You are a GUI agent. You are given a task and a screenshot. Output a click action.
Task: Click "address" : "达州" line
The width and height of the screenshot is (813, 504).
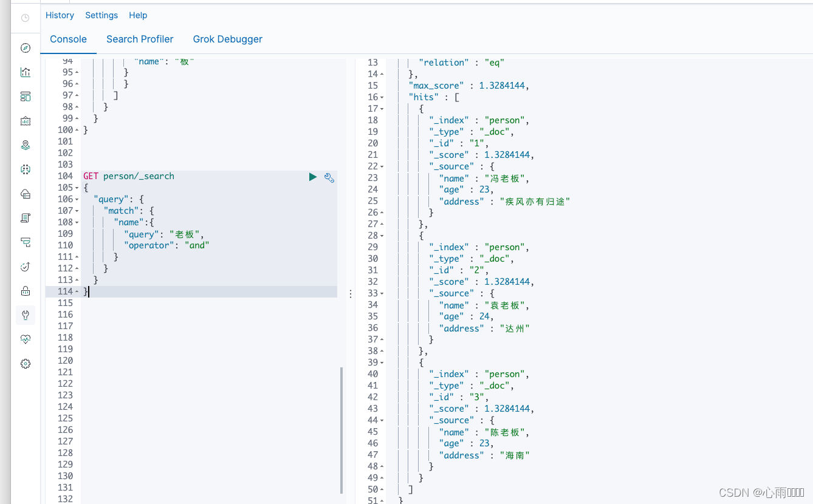coord(484,329)
